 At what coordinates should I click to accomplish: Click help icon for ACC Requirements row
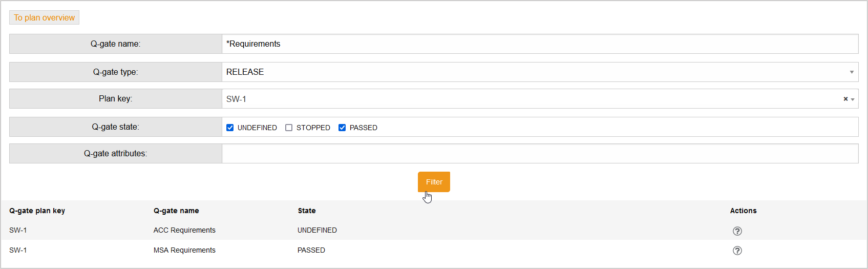737,231
